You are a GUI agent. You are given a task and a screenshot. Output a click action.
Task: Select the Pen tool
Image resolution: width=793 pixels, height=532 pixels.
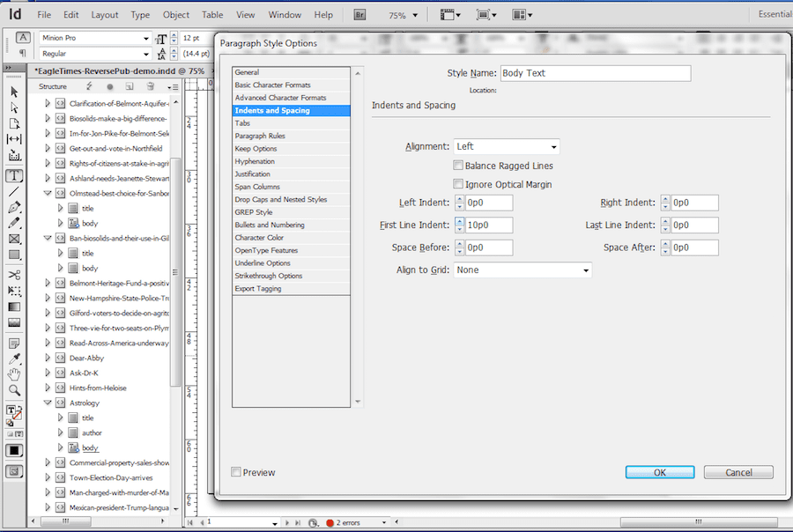[x=14, y=207]
